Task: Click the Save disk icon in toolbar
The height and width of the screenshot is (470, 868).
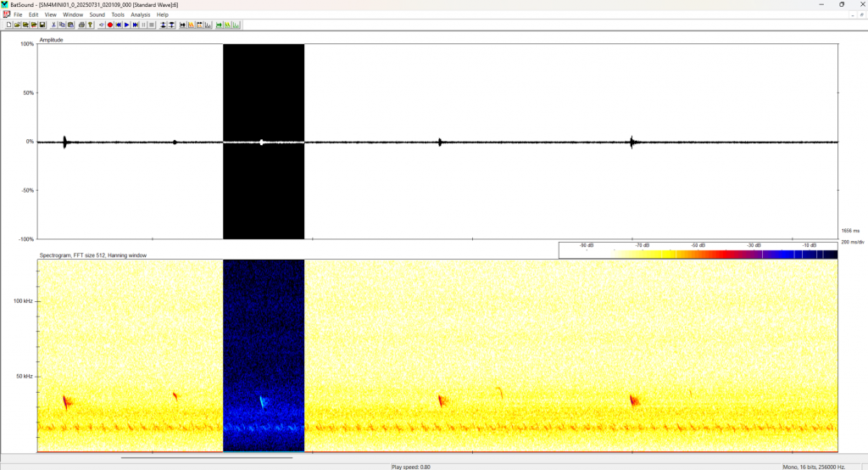Action: [x=42, y=25]
